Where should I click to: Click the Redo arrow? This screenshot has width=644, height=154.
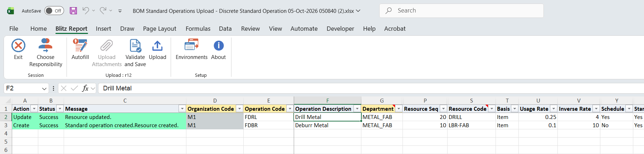(x=103, y=11)
